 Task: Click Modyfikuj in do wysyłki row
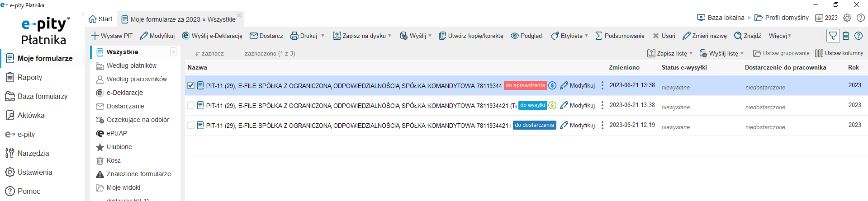pyautogui.click(x=578, y=105)
